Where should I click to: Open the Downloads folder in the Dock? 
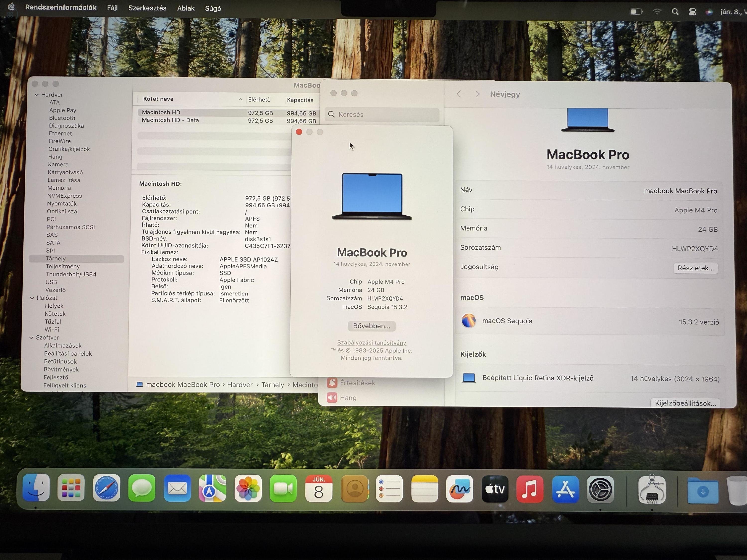(x=703, y=491)
